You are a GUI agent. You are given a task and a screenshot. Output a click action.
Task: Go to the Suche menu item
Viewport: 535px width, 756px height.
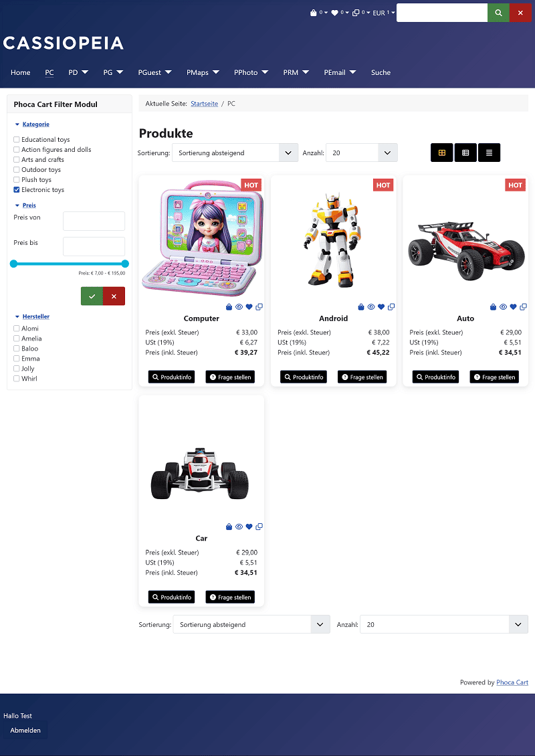point(381,72)
